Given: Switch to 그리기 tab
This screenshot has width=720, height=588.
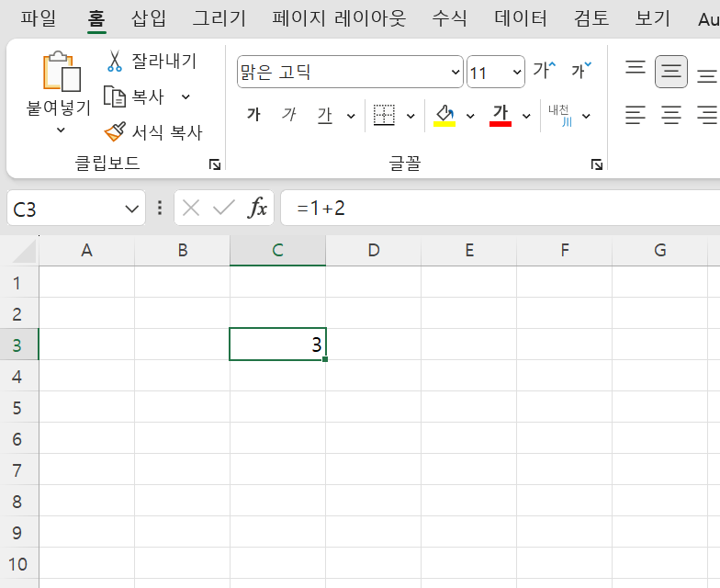Looking at the screenshot, I should (219, 18).
